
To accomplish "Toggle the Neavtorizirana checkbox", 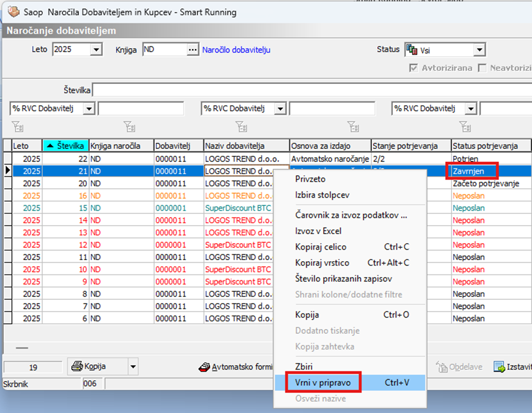I will click(482, 68).
